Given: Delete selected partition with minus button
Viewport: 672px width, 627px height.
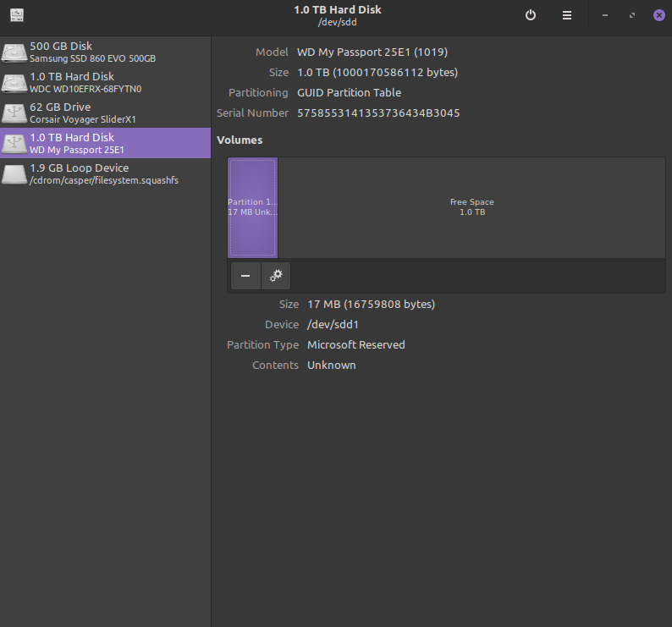Looking at the screenshot, I should tap(245, 276).
